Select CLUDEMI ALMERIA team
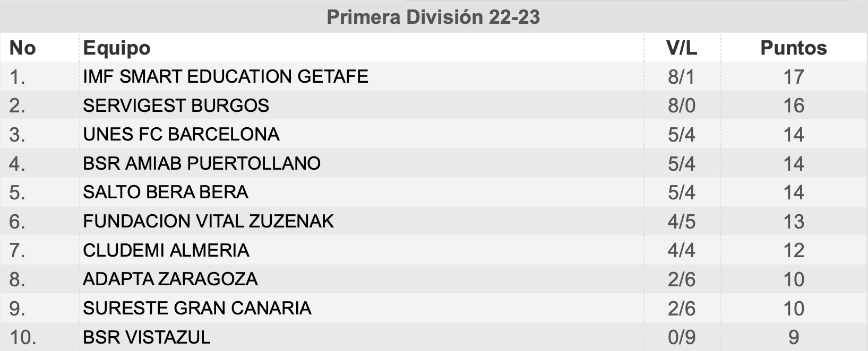Image resolution: width=868 pixels, height=351 pixels. point(166,250)
